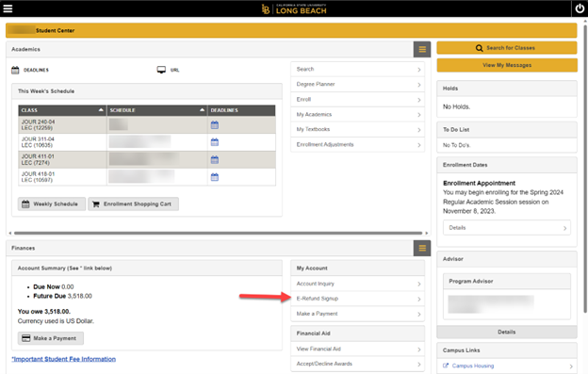Open deadlines calendar for JOUR 411-01
588x374 pixels.
point(215,159)
